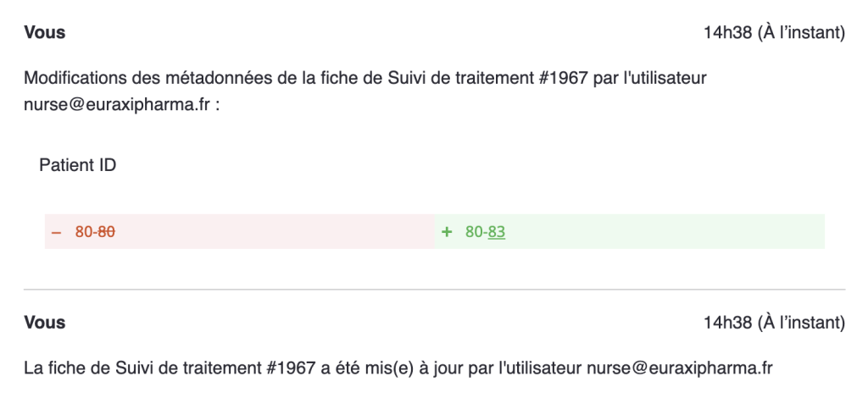Click the separator line between the two messages
The image size is (868, 398).
point(434,290)
